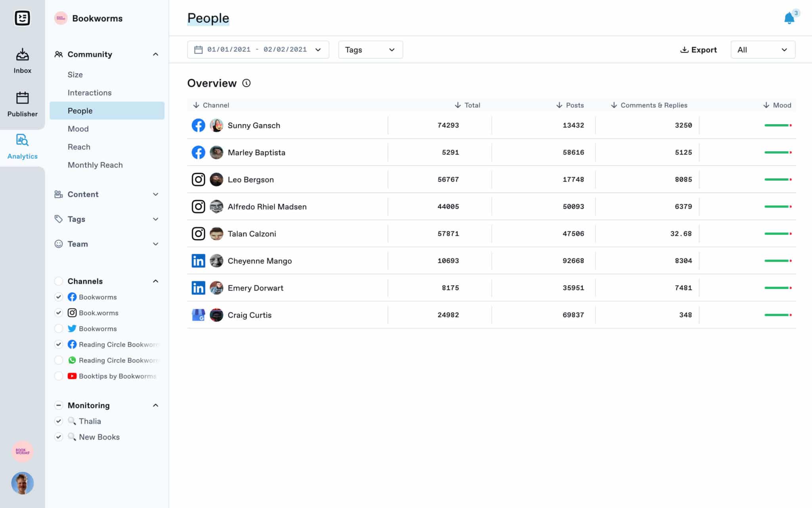Open Cheyenne Mango's name link

tap(260, 261)
